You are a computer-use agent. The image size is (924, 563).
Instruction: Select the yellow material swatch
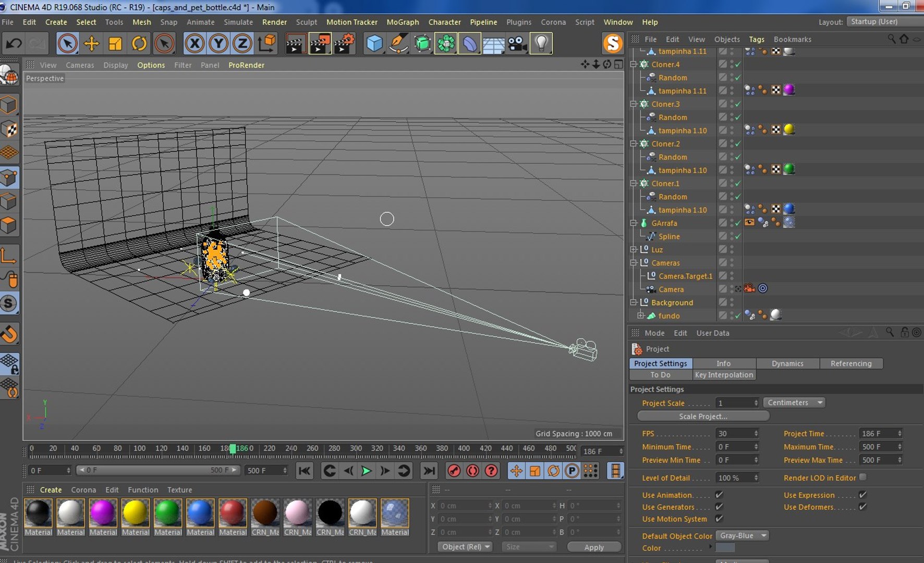(135, 513)
